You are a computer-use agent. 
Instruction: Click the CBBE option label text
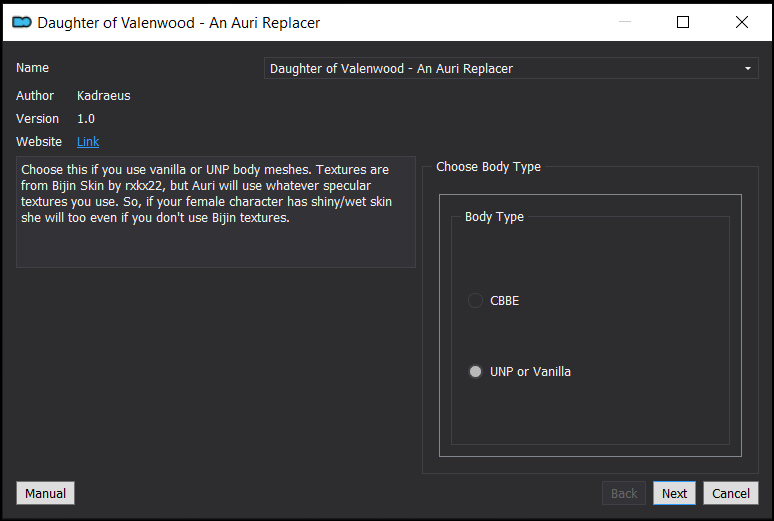(504, 301)
